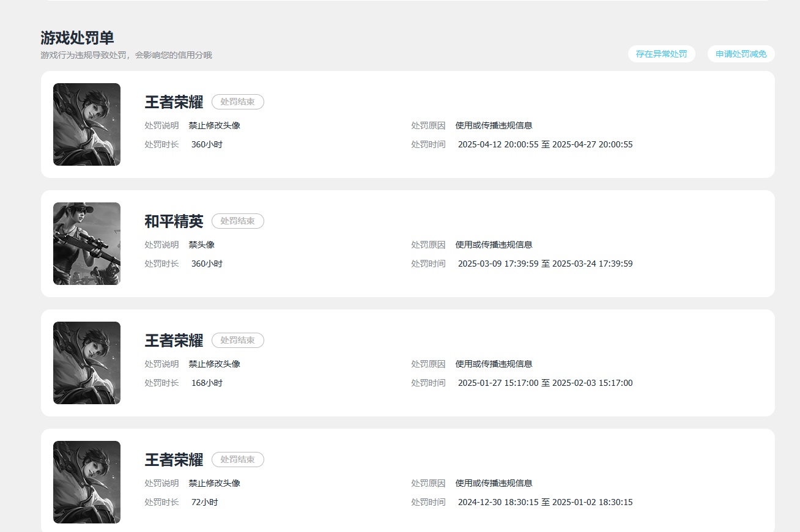Select the 和平精英 game cover thumbnail

point(87,243)
